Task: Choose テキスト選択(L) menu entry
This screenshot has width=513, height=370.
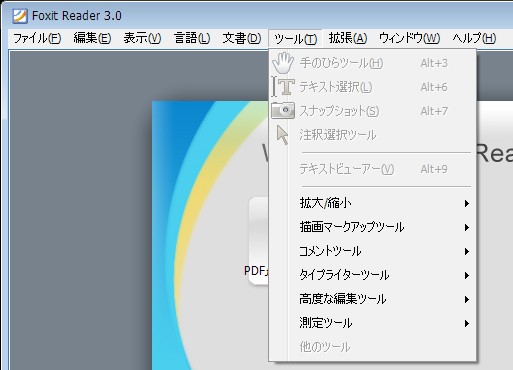Action: pos(372,87)
